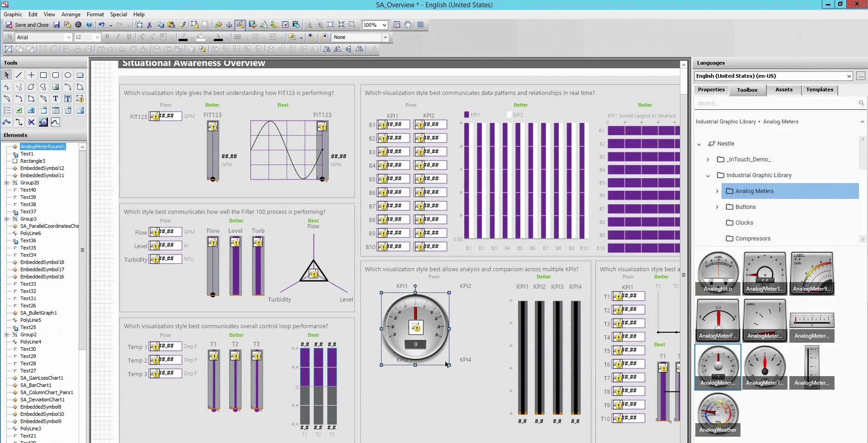Open the zoom percentage dropdown
Image resolution: width=868 pixels, height=443 pixels.
[385, 25]
